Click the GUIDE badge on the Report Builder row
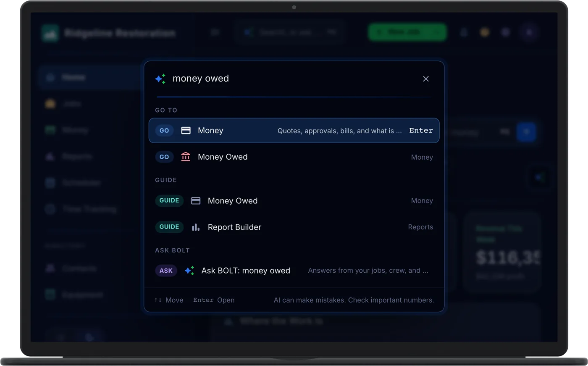The height and width of the screenshot is (366, 588). pos(169,227)
